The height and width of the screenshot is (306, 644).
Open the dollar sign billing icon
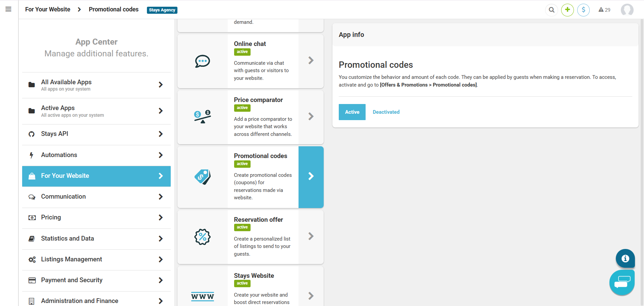coord(584,10)
